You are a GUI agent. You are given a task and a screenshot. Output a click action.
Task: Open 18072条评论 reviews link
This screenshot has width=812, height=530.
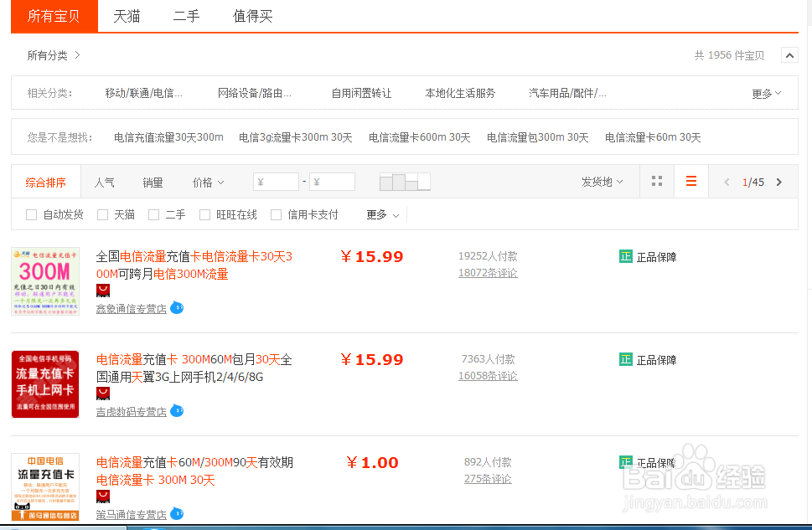pos(488,273)
